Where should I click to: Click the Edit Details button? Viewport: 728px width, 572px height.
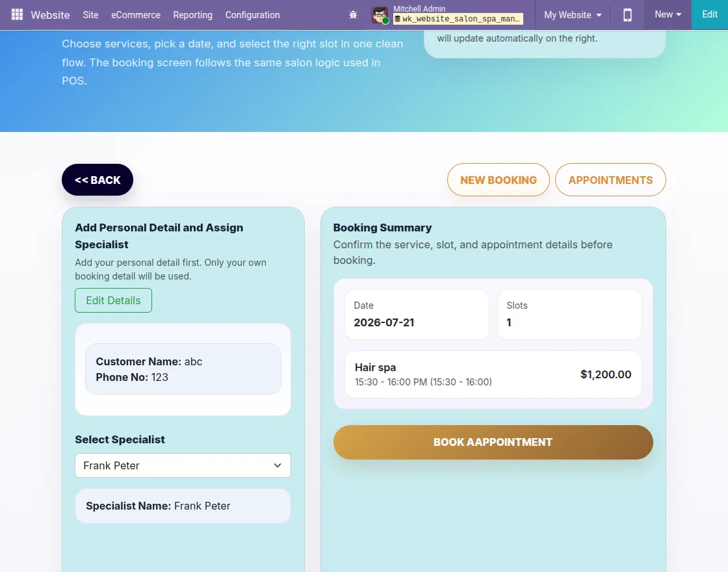click(113, 300)
